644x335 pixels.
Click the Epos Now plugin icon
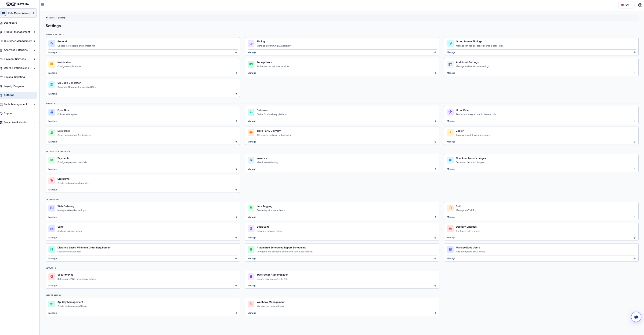(52, 112)
